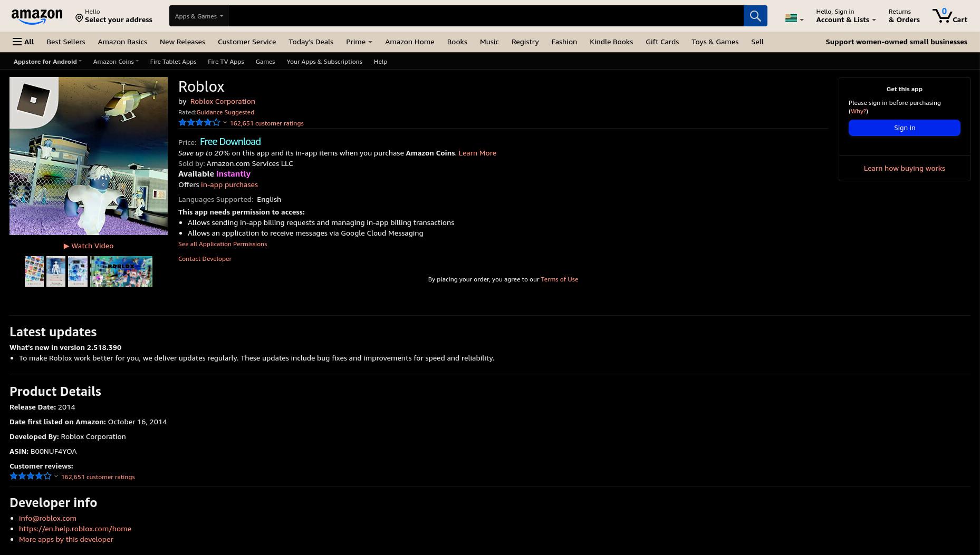Focus the Amazon search input field
The image size is (980, 555).
486,16
